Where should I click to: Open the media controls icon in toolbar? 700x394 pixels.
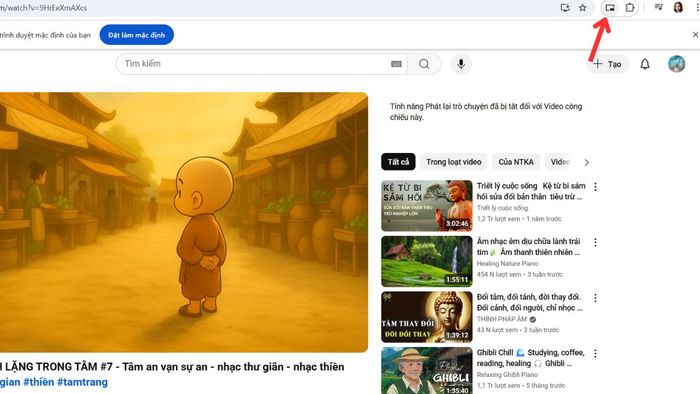click(x=658, y=7)
